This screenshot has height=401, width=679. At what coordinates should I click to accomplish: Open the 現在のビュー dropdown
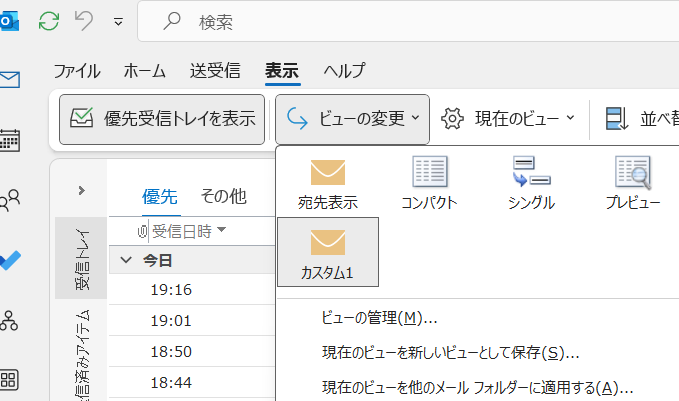tap(509, 119)
